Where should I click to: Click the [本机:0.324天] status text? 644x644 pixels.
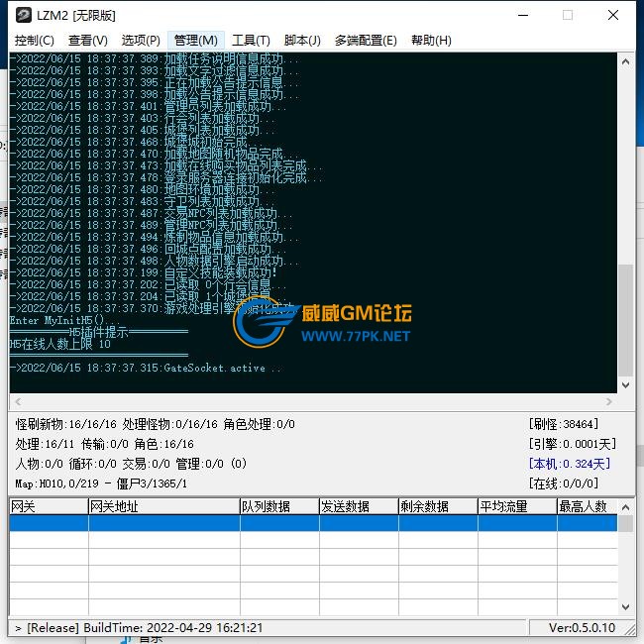coord(570,464)
